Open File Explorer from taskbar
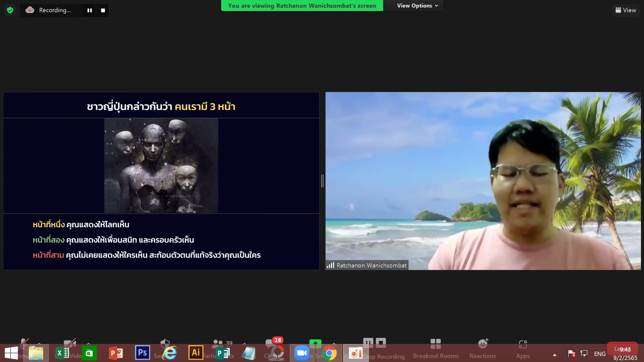Viewport: 644px width, 362px height. 36,353
